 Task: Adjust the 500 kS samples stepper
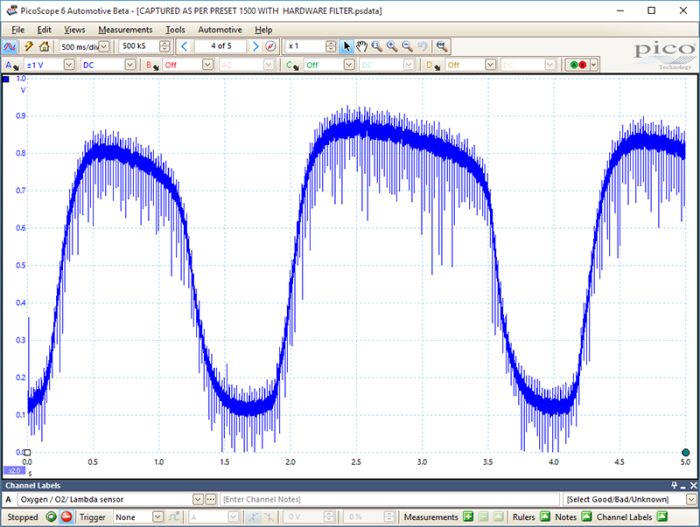tap(164, 46)
